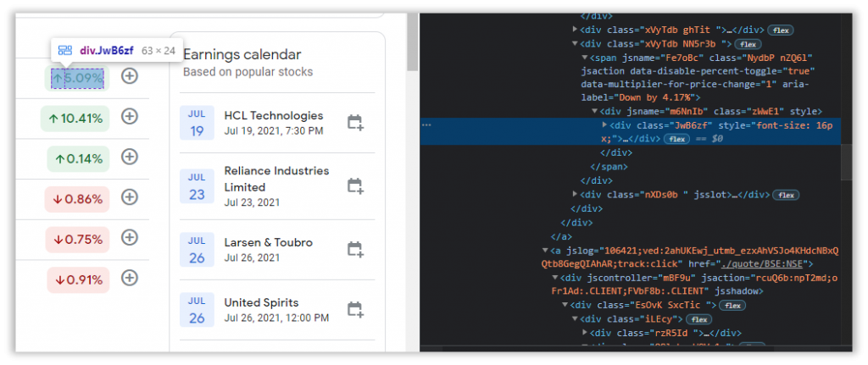Expand the selected JwB6zf div node
868x365 pixels.
tap(605, 125)
